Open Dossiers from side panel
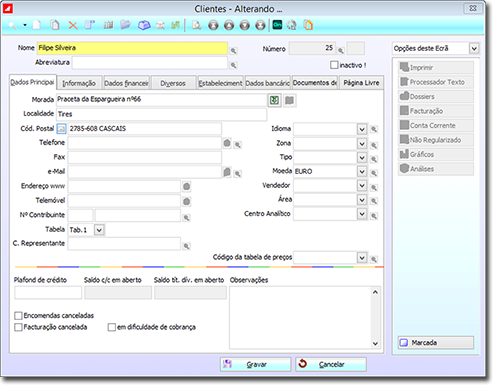The height and width of the screenshot is (389, 496). (x=436, y=96)
